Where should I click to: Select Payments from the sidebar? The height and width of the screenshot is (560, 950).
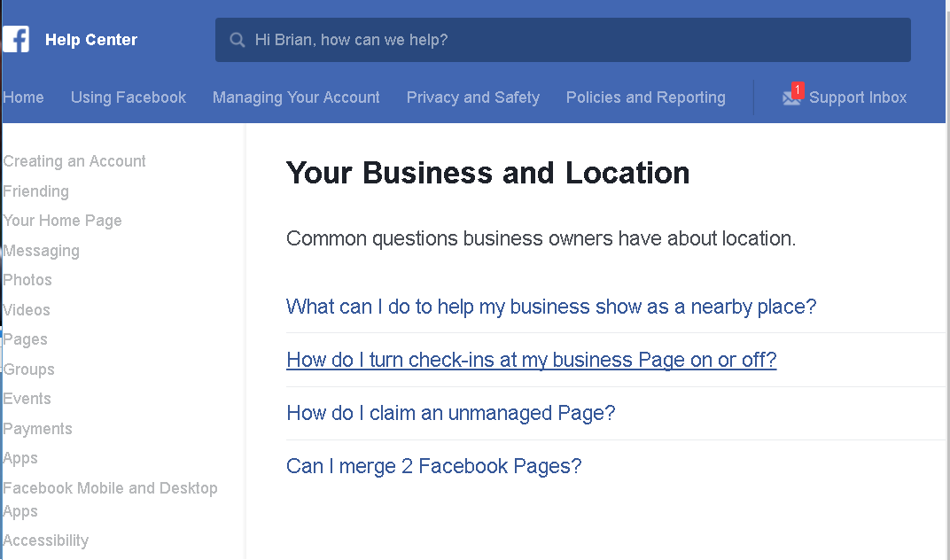click(x=37, y=428)
